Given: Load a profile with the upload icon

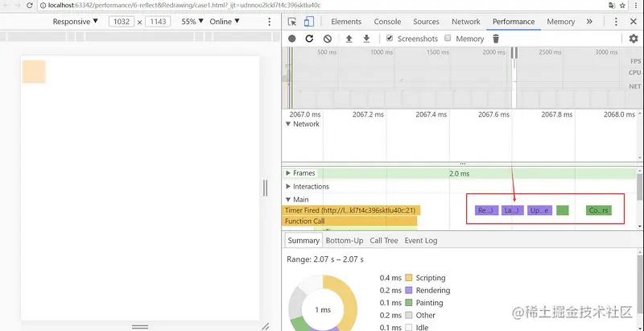Looking at the screenshot, I should tap(349, 39).
